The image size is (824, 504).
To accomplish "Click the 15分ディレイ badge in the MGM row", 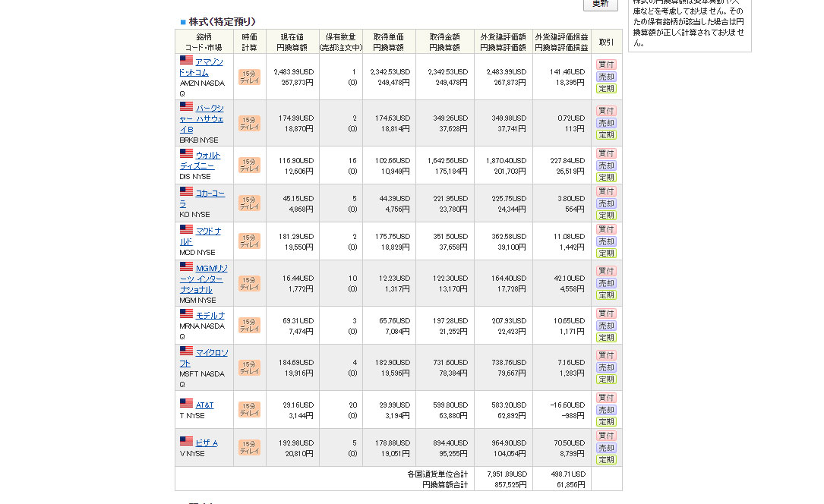I will (x=249, y=284).
